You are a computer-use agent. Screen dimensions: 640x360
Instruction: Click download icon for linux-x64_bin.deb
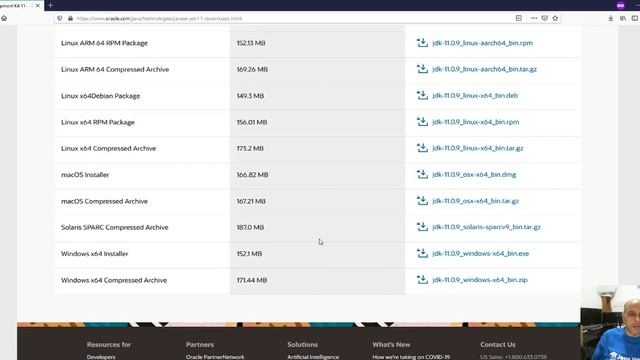[x=422, y=95]
